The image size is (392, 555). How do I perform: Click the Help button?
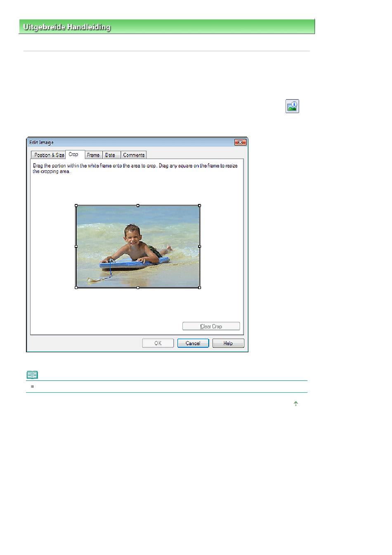click(x=228, y=343)
